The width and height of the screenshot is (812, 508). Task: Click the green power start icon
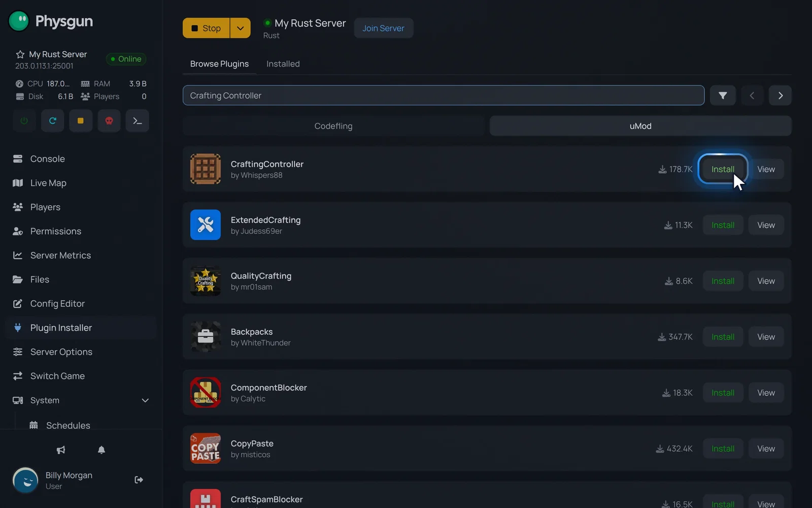click(x=24, y=121)
